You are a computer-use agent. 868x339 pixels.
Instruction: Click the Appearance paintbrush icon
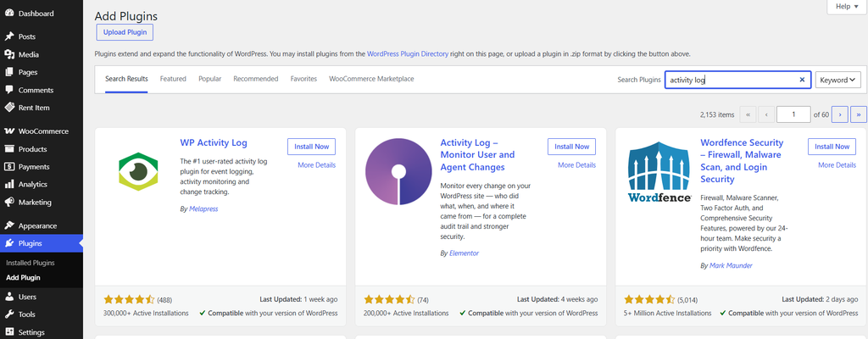coord(8,225)
